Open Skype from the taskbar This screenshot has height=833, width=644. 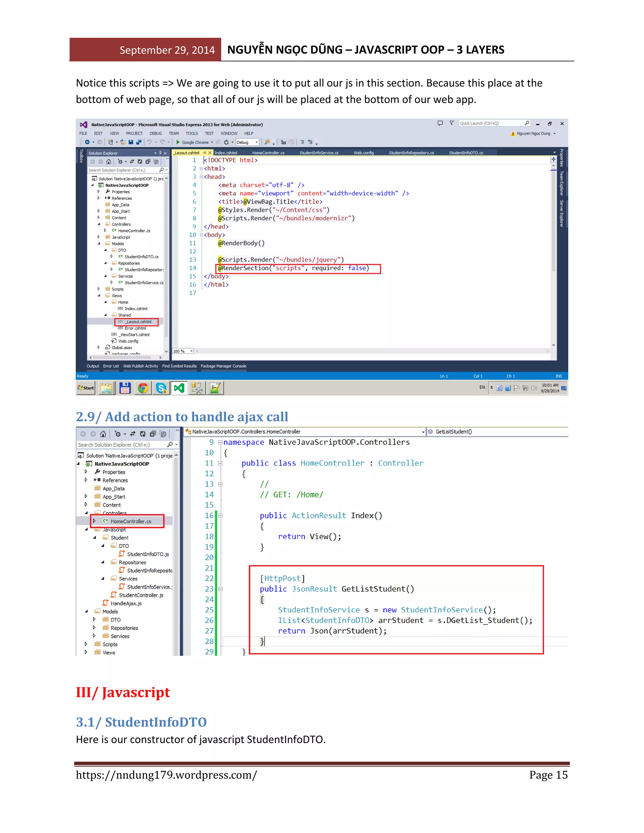161,388
